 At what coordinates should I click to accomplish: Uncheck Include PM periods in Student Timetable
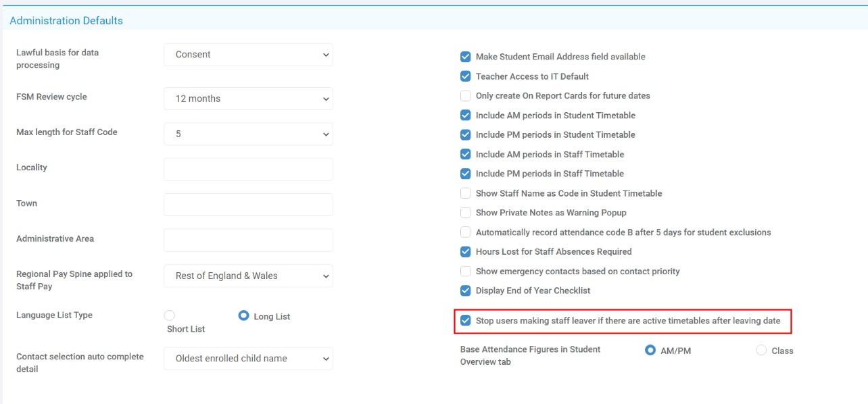point(465,134)
